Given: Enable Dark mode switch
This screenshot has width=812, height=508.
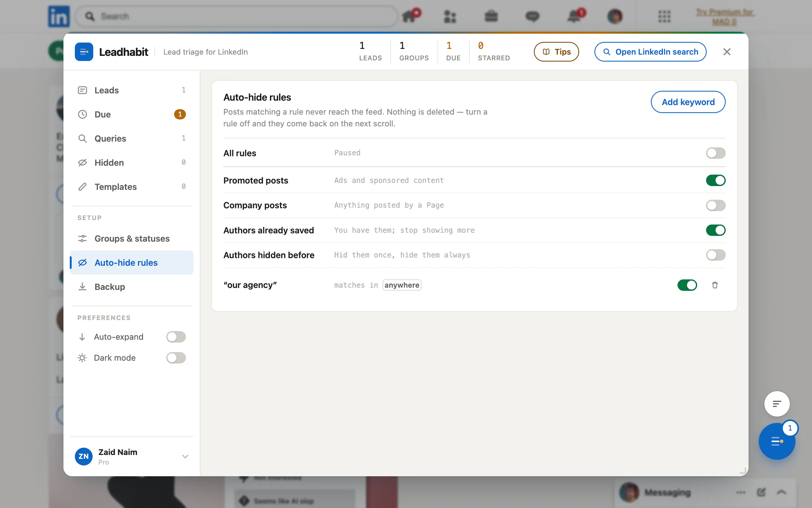Looking at the screenshot, I should coord(176,358).
